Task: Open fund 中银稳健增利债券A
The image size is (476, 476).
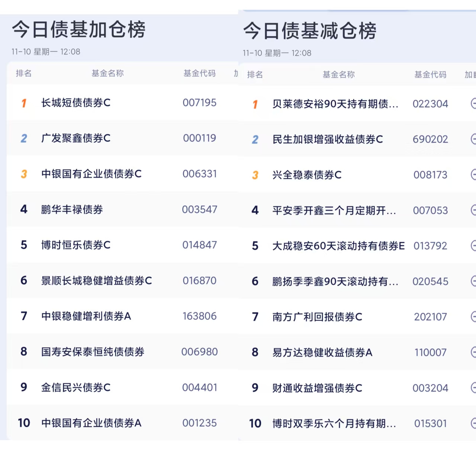Action: click(x=86, y=316)
